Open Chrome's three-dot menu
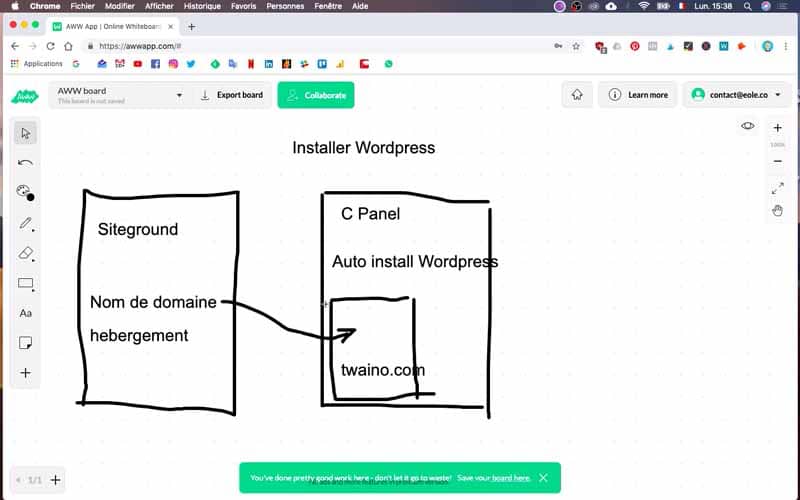 (786, 46)
